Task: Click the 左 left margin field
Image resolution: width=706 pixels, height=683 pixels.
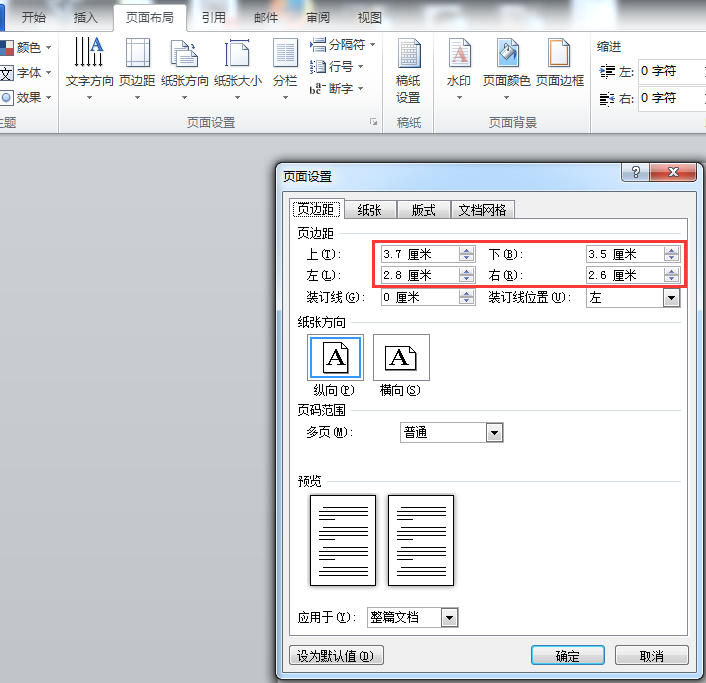Action: point(420,275)
